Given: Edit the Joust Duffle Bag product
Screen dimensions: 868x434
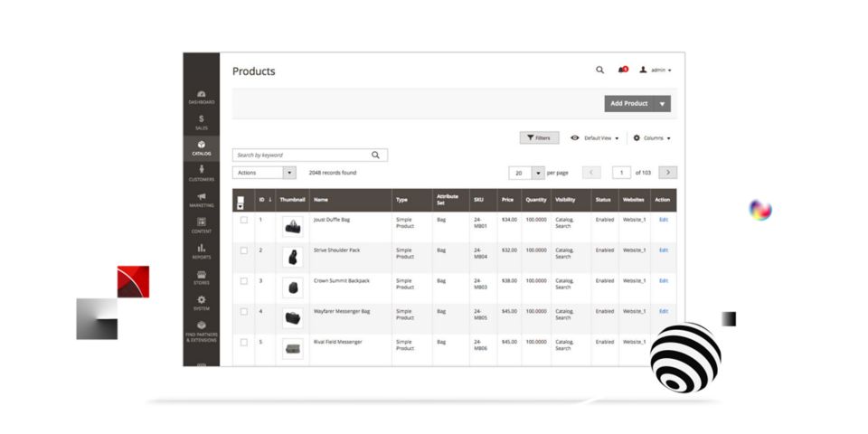Looking at the screenshot, I should [663, 220].
